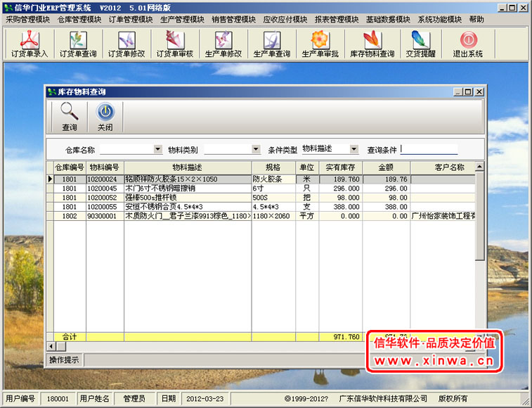The width and height of the screenshot is (532, 408).
Task: Click material number 90300001 cell
Action: coord(105,216)
